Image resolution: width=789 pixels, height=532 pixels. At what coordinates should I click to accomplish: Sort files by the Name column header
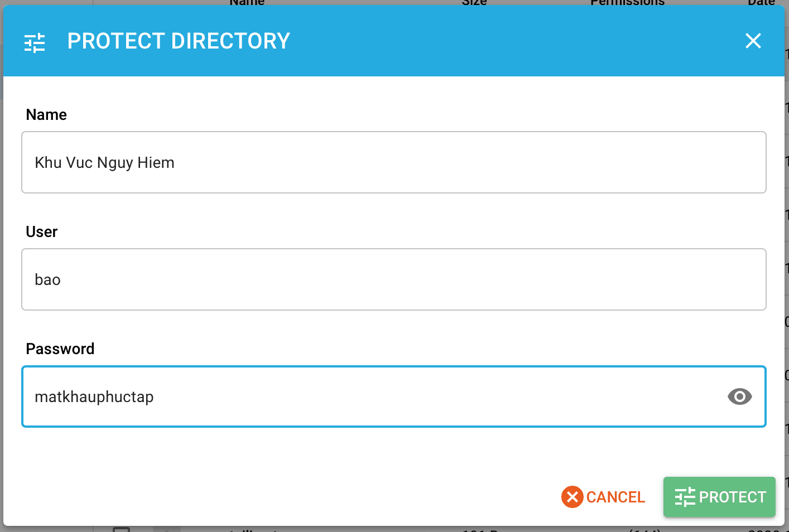point(246,3)
